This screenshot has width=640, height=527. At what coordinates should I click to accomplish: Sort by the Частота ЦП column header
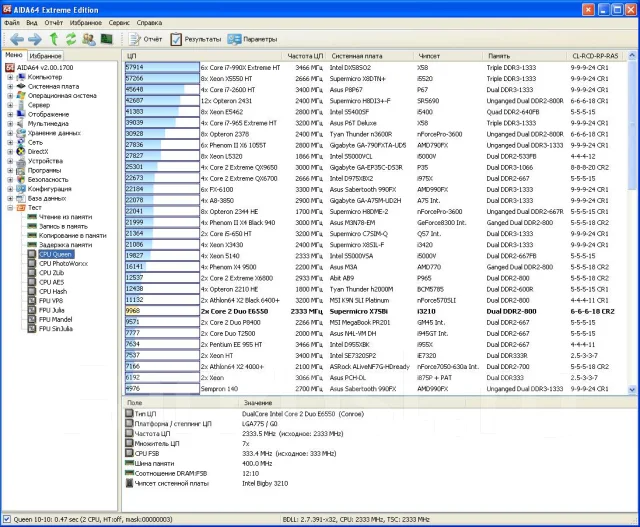(304, 56)
